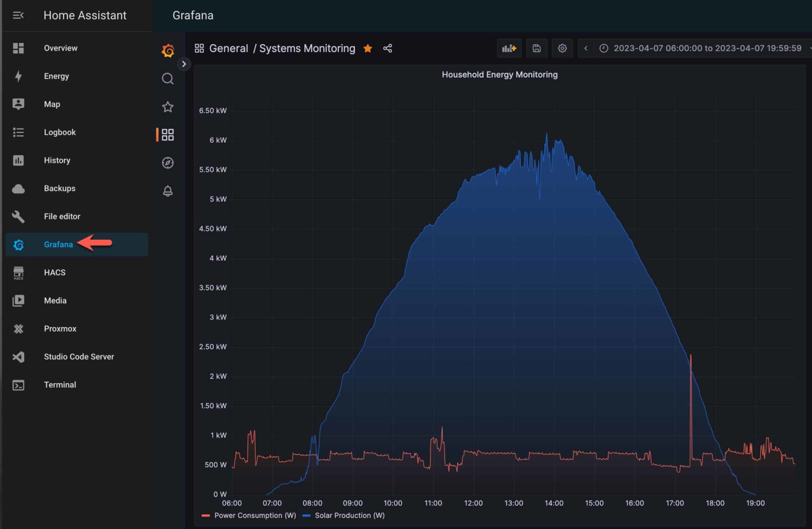Open Grafana search from the sidebar
Screen dimensions: 812x529
pyautogui.click(x=167, y=79)
